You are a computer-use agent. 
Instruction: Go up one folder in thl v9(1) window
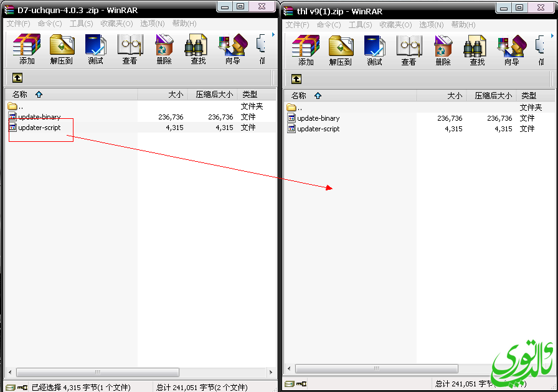click(296, 79)
